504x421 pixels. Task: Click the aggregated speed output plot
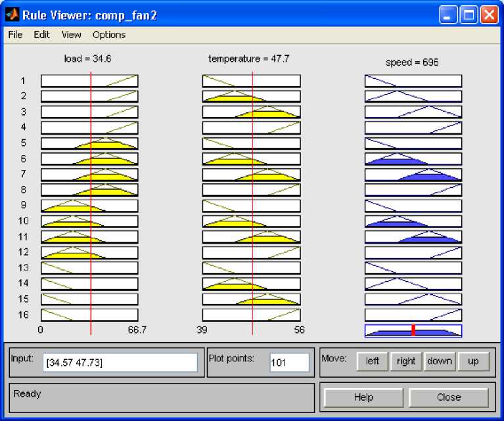413,330
